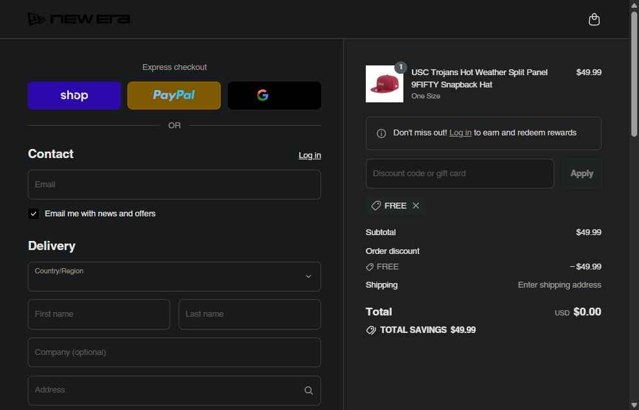
Task: Pay with Shop Pay express button
Action: point(74,95)
